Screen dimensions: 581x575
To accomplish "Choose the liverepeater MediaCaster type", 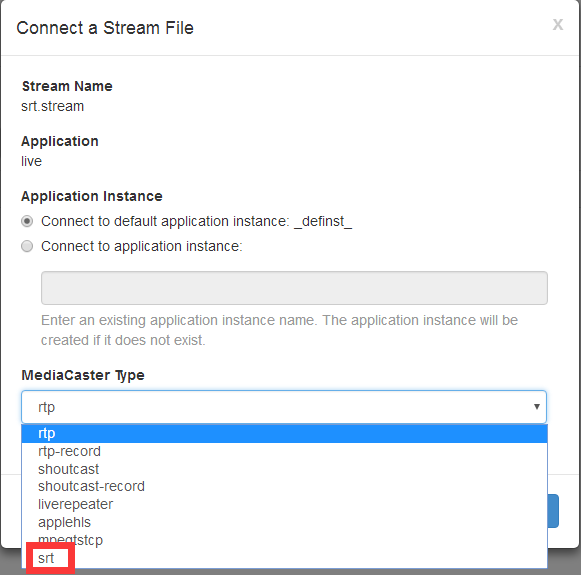I will pos(284,504).
